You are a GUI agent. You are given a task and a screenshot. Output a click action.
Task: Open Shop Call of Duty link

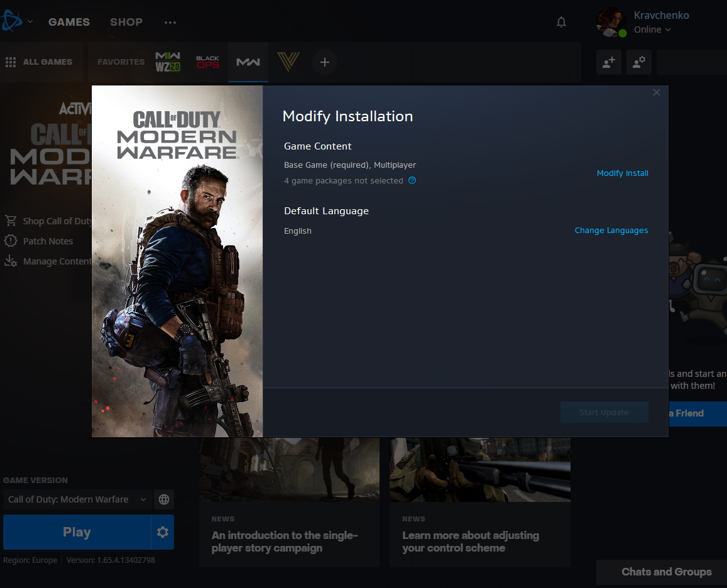[58, 221]
